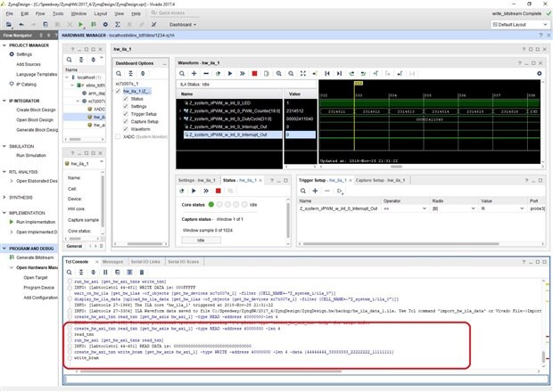
Task: Click the yellow cursor marker on the waveform timeline
Action: 357,84
